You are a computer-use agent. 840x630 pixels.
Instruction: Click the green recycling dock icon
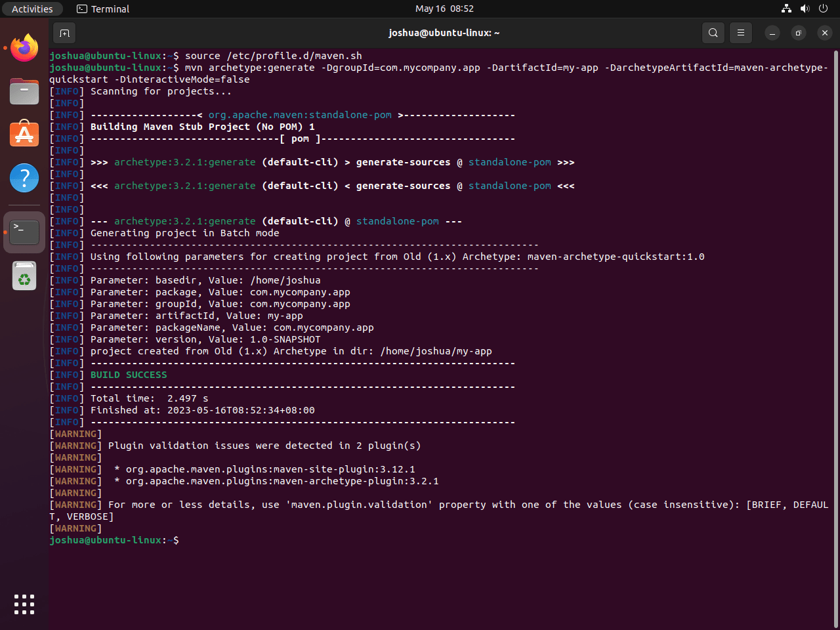tap(24, 276)
